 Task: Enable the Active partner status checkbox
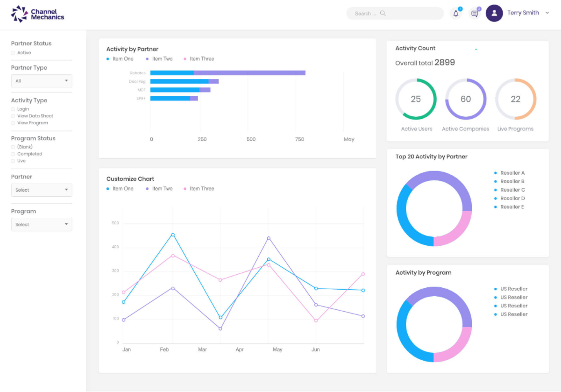click(13, 53)
